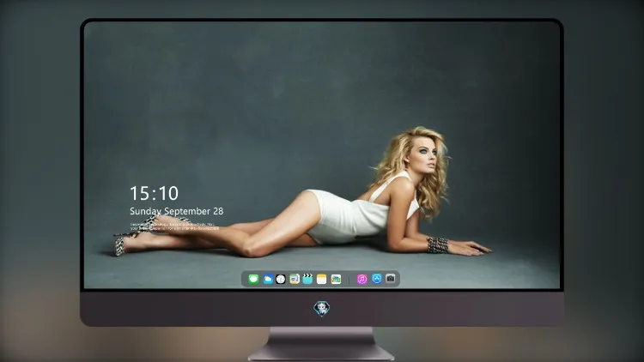The height and width of the screenshot is (362, 644).
Task: Open the blue App Store icon
Action: coord(377,279)
